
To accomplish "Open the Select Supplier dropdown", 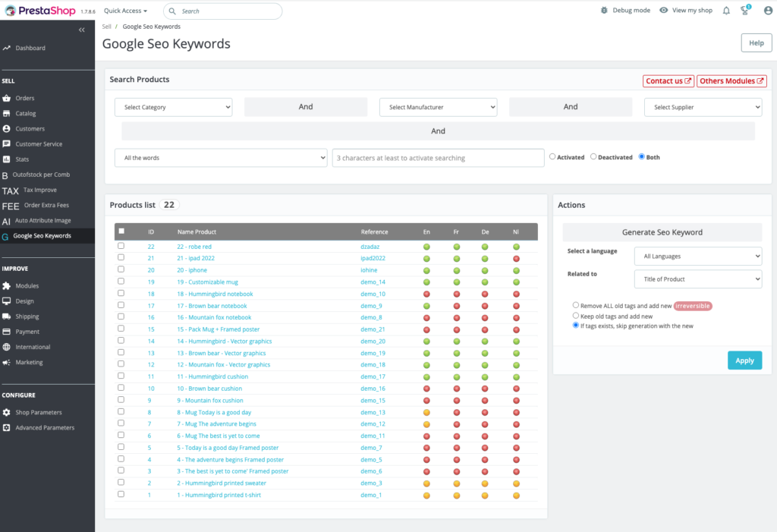I will tap(703, 107).
